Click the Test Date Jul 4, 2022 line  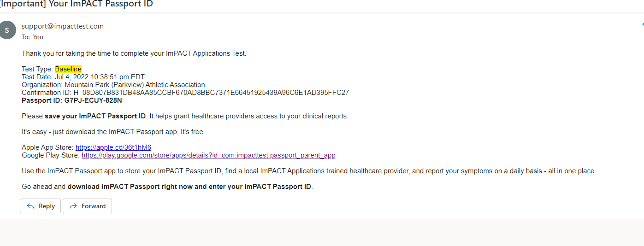click(x=83, y=77)
